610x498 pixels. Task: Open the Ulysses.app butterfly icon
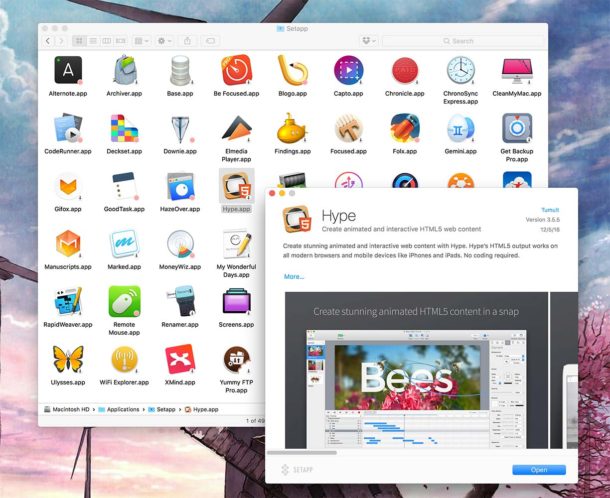(68, 358)
